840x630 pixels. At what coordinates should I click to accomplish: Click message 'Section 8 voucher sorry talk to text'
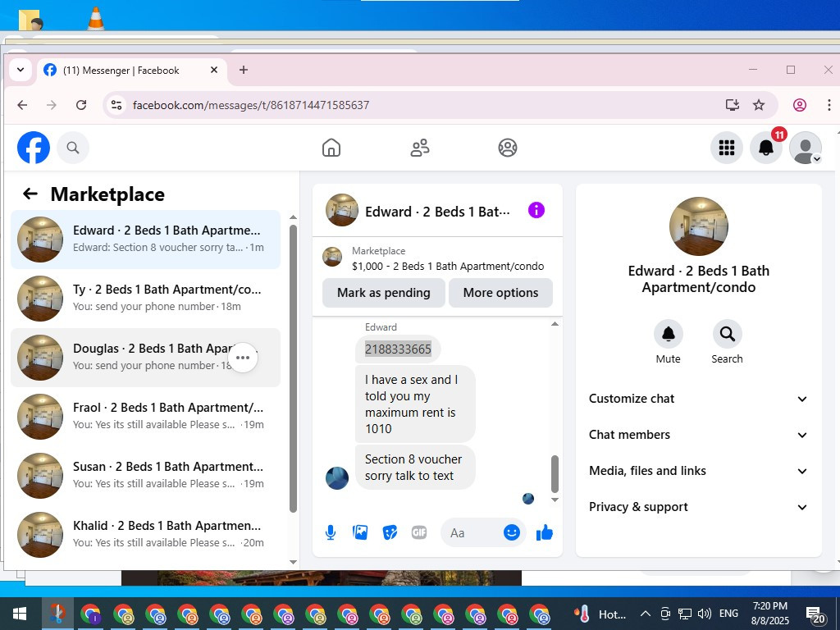[415, 467]
